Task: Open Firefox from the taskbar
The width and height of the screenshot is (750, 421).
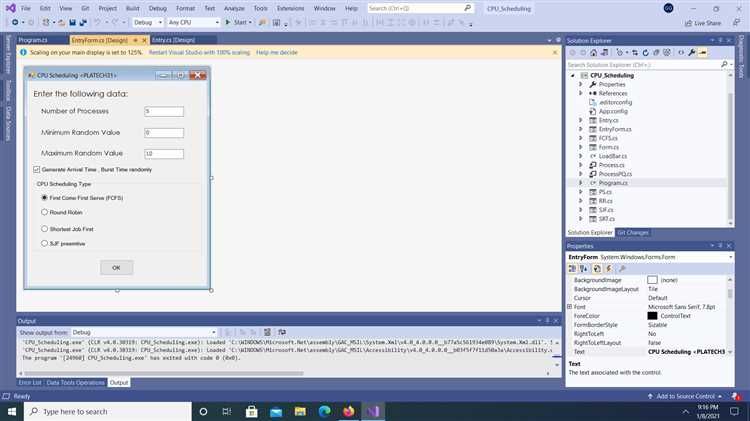Action: point(349,411)
